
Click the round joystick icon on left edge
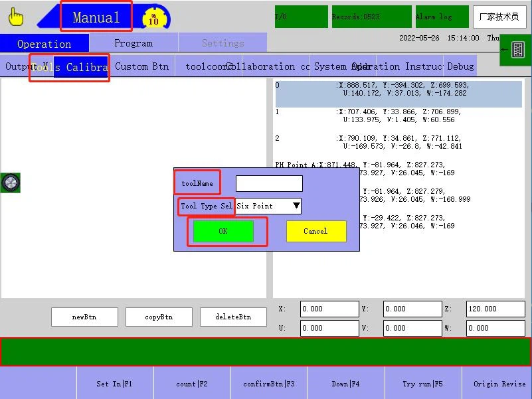(11, 183)
